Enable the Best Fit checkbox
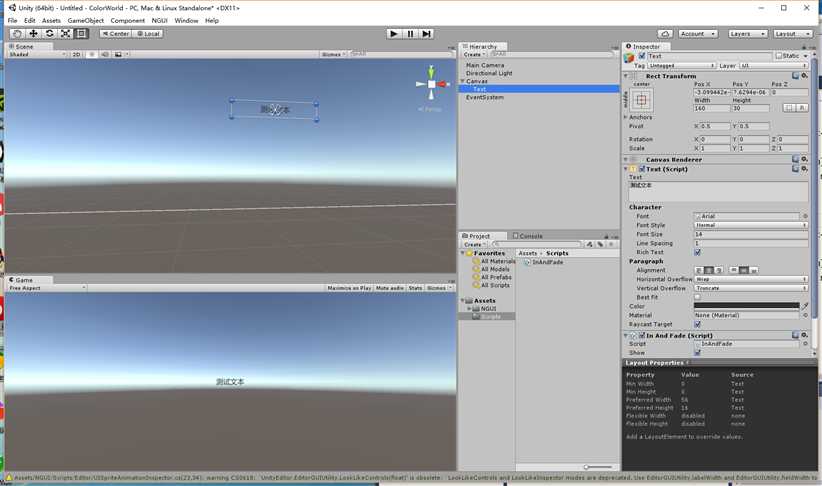This screenshot has width=822, height=486. 697,297
